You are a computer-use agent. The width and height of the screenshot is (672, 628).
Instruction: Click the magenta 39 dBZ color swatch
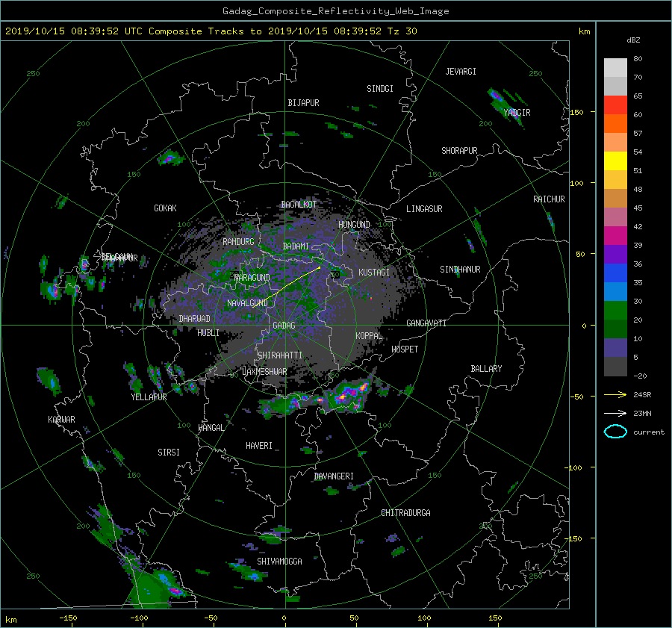coord(615,235)
